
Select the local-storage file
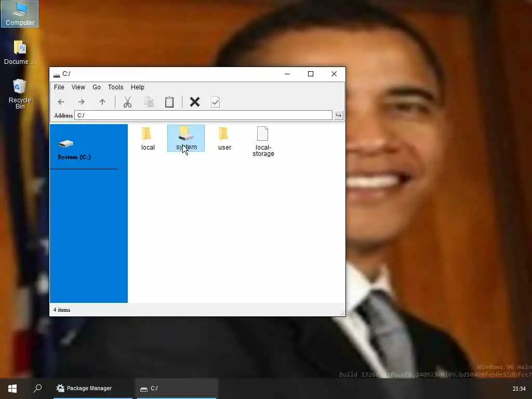(x=263, y=141)
